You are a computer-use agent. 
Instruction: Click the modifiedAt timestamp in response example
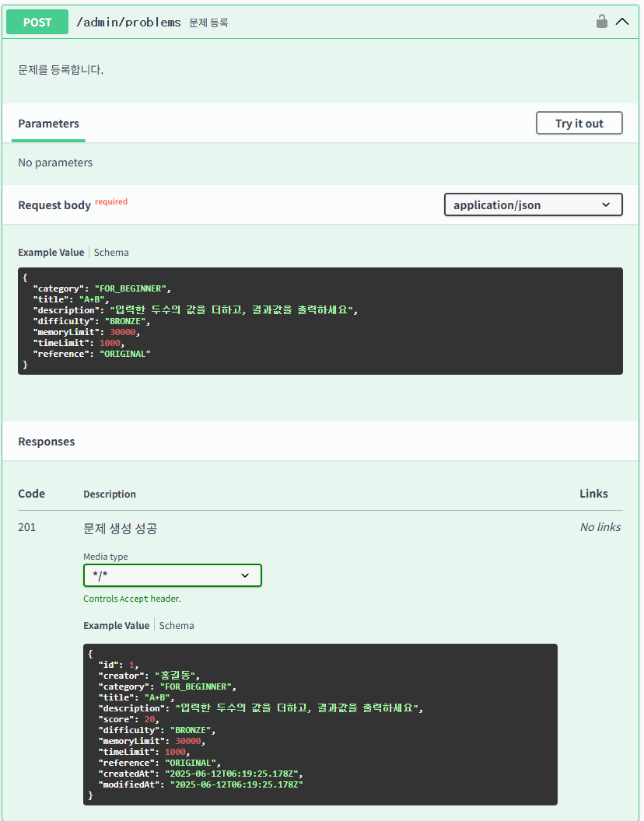[237, 784]
